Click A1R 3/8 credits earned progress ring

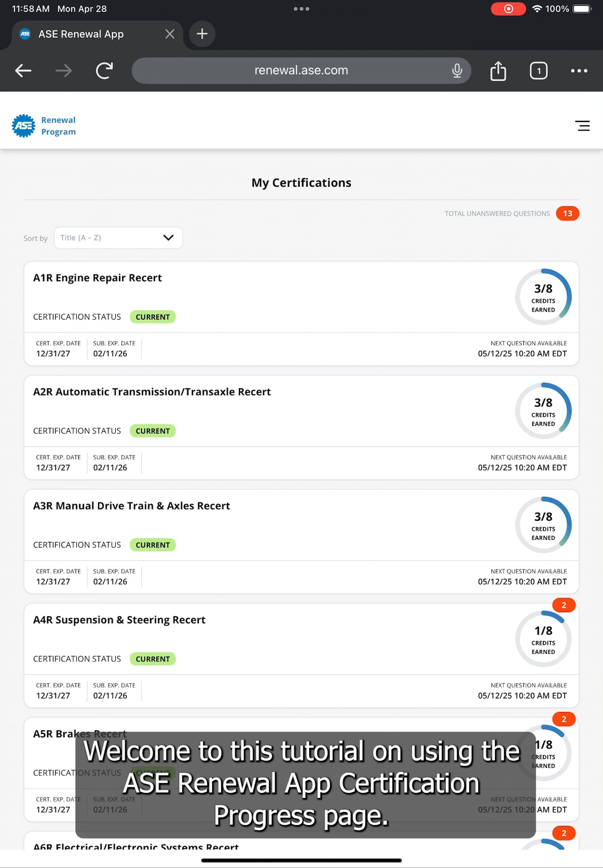(x=543, y=297)
